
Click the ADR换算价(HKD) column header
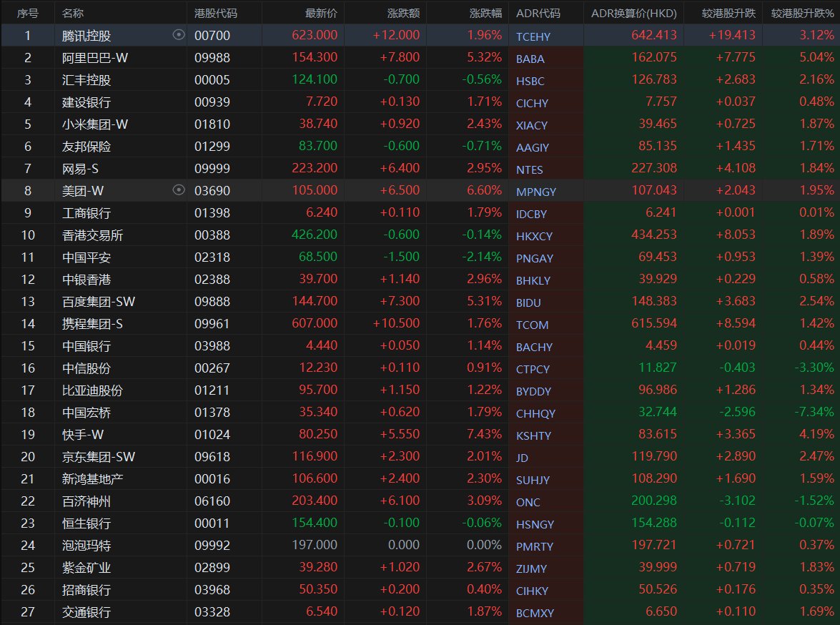[633, 14]
